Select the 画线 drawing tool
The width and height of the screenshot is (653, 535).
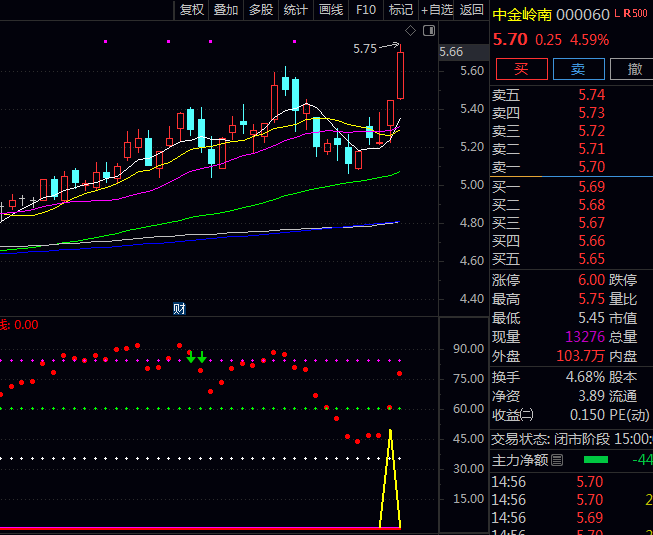(330, 10)
